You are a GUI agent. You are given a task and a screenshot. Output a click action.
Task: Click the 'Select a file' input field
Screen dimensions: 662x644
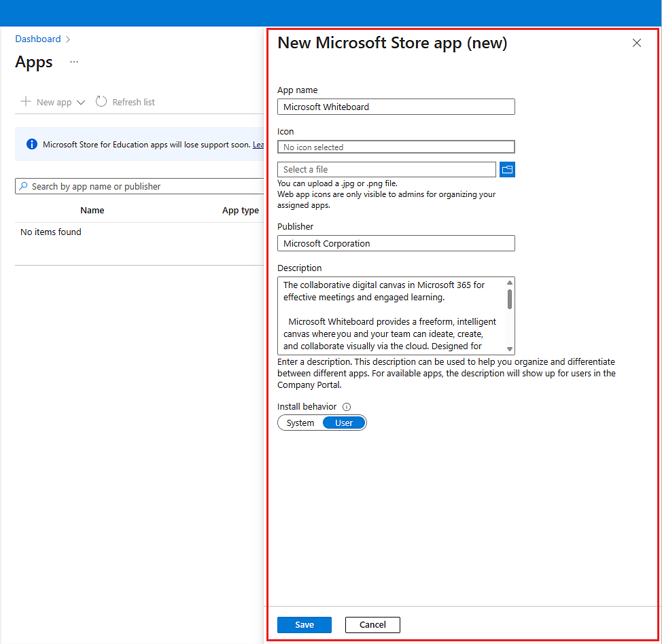point(384,169)
